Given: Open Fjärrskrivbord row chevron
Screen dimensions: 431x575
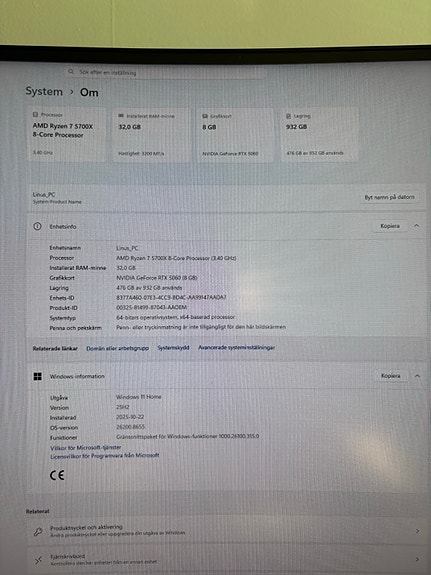Looking at the screenshot, I should click(417, 559).
